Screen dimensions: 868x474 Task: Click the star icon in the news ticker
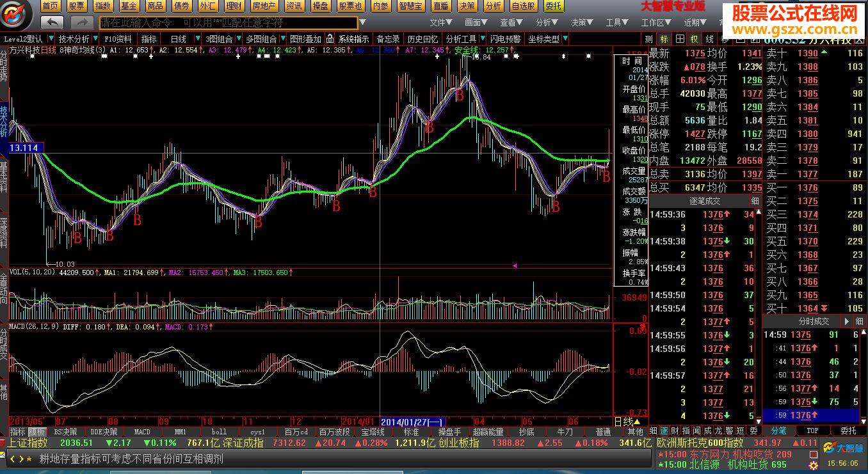coord(29,459)
